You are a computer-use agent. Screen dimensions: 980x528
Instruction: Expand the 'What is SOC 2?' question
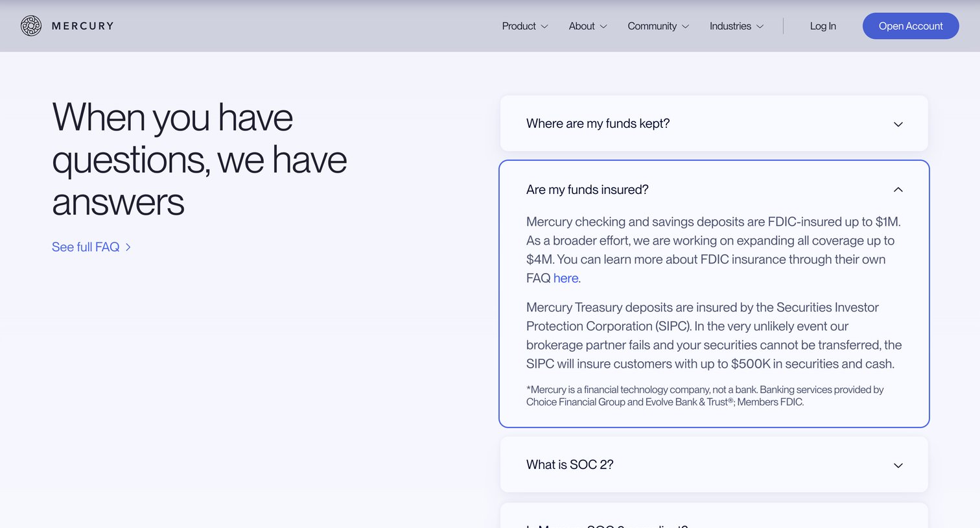[x=714, y=464]
